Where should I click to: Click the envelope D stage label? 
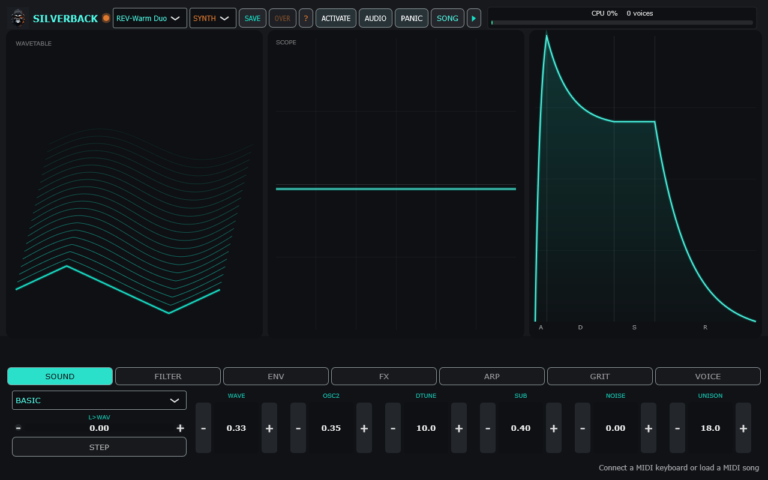pyautogui.click(x=580, y=327)
